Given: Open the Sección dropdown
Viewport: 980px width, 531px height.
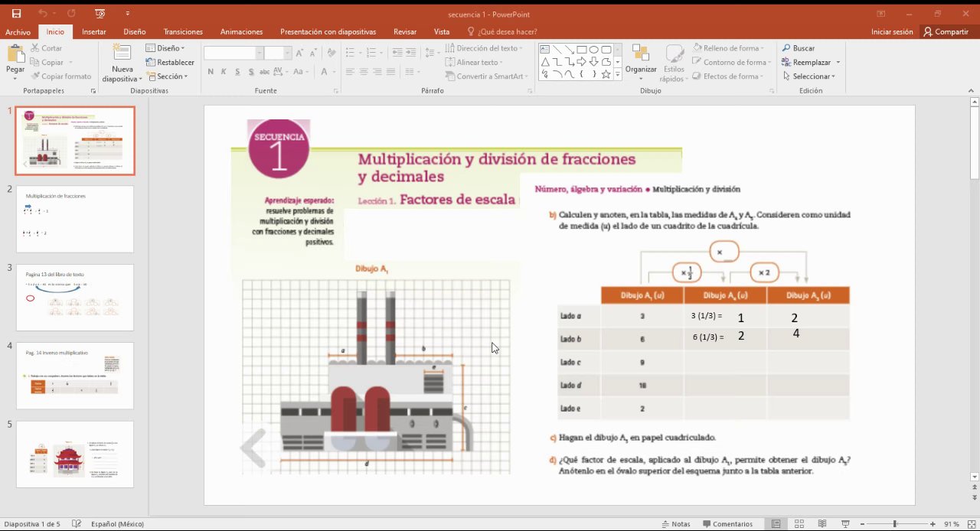Looking at the screenshot, I should pos(167,77).
